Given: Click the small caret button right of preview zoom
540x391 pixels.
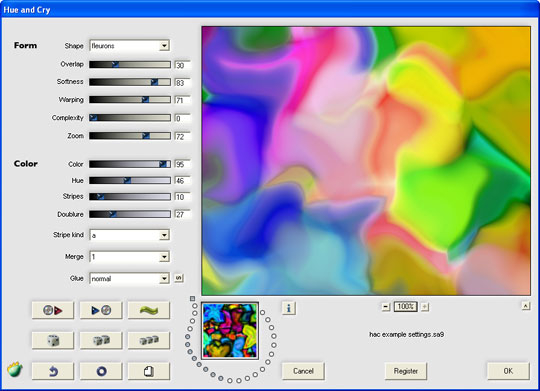Looking at the screenshot, I should point(526,306).
